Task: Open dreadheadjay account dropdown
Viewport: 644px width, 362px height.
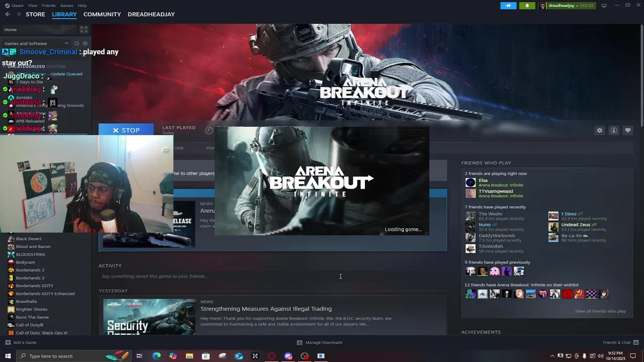Action: [x=567, y=6]
